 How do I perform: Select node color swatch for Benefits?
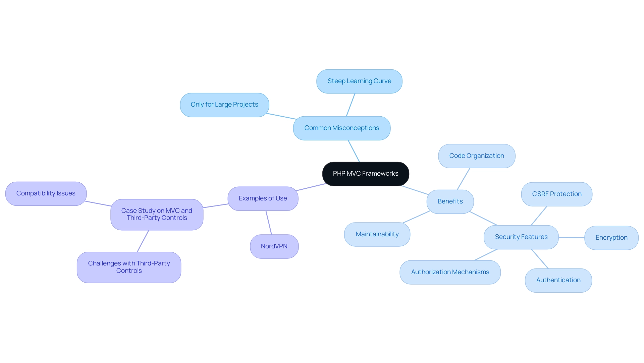click(450, 201)
